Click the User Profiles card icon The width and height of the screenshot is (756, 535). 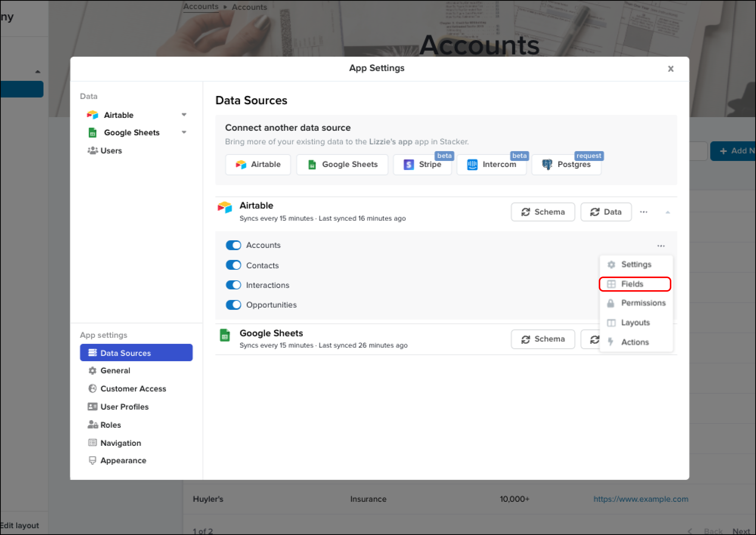click(92, 407)
